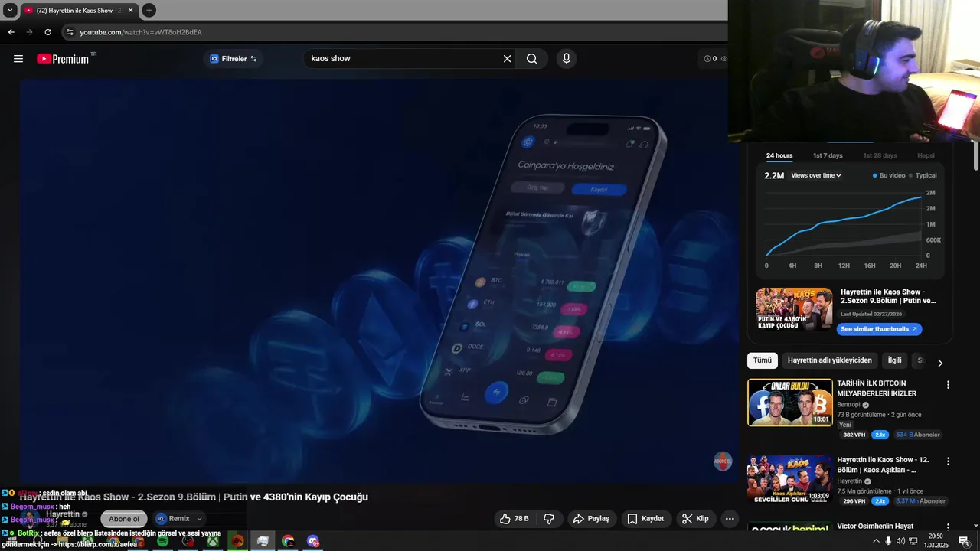
Task: Open Discord from the taskbar
Action: (312, 541)
